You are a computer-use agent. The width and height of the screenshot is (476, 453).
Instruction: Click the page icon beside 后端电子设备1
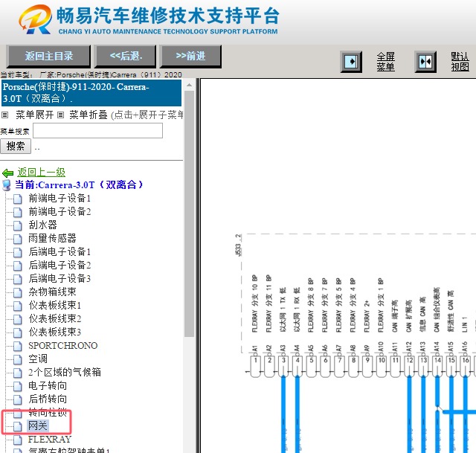[x=18, y=252]
